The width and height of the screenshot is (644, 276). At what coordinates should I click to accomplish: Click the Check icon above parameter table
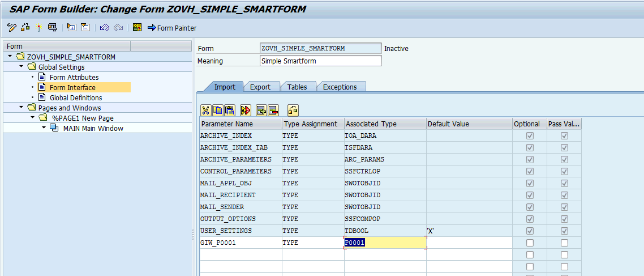point(293,111)
